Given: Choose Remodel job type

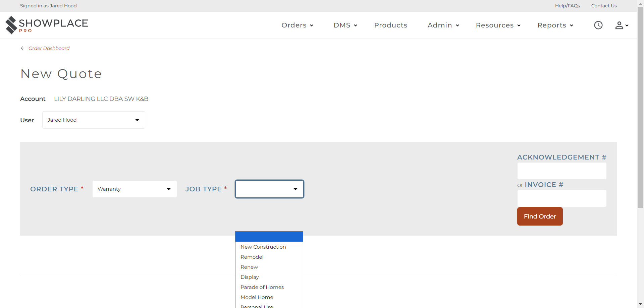Looking at the screenshot, I should [269, 257].
